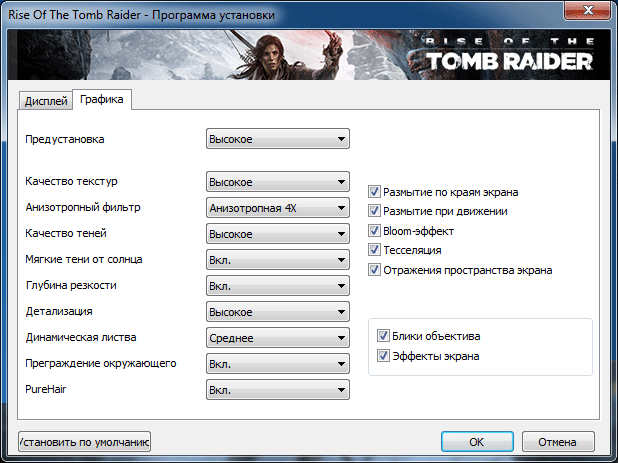Click the Tomb Raider banner image

tap(309, 55)
